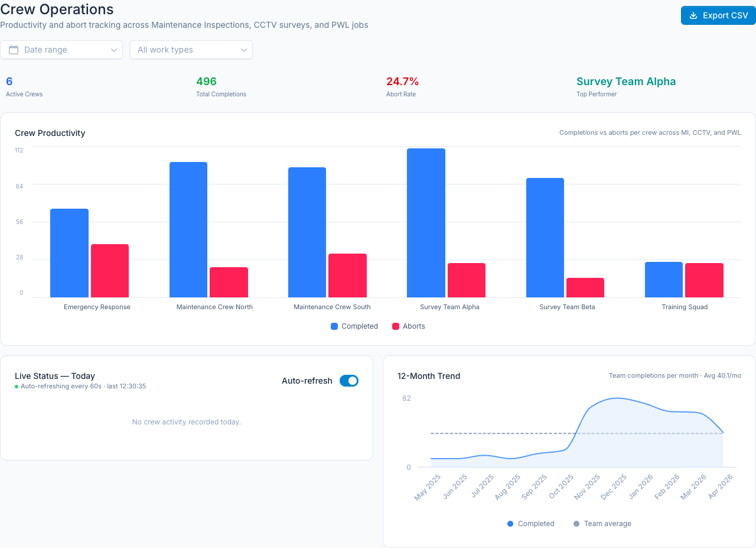
Task: Click the Crew Operations page title
Action: pyautogui.click(x=57, y=9)
